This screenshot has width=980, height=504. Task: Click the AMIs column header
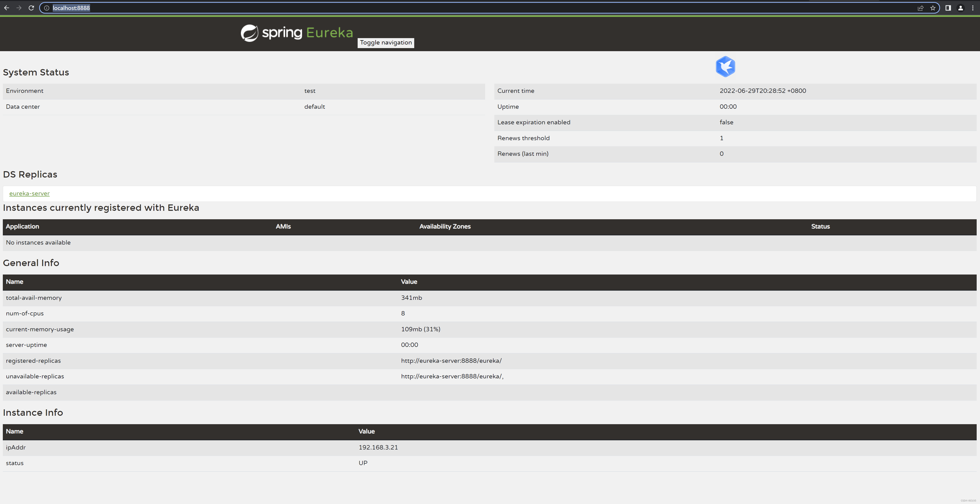coord(283,226)
